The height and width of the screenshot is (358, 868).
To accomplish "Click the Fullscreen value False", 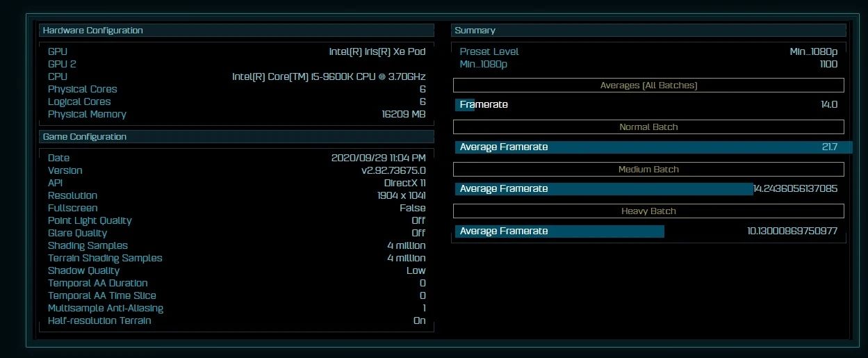I will [413, 208].
